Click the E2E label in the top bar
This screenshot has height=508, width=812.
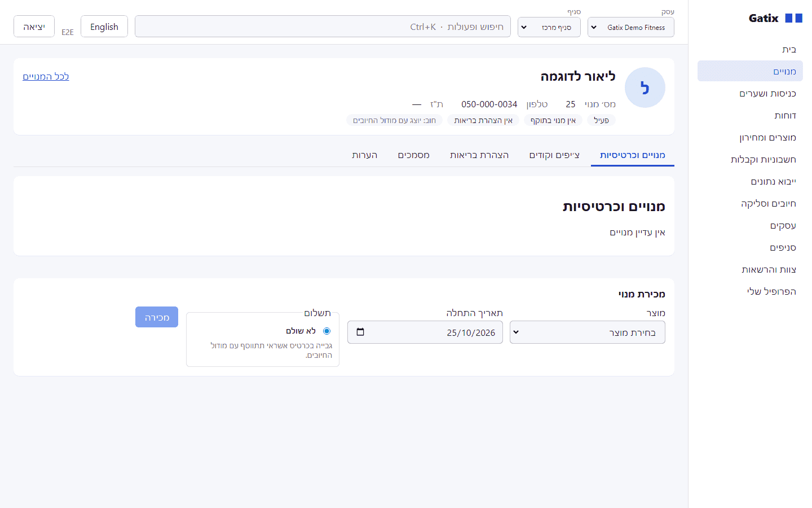(68, 32)
